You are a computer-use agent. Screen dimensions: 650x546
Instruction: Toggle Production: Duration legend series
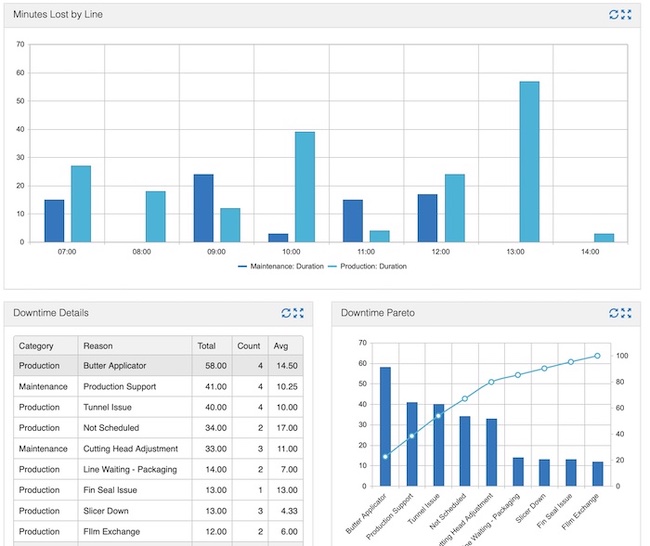point(367,266)
